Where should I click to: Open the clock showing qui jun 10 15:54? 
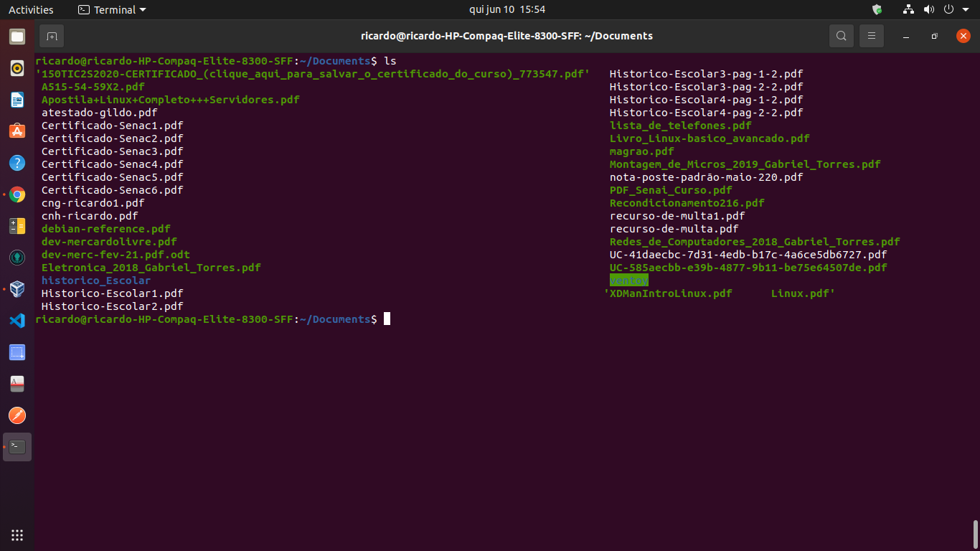(507, 9)
